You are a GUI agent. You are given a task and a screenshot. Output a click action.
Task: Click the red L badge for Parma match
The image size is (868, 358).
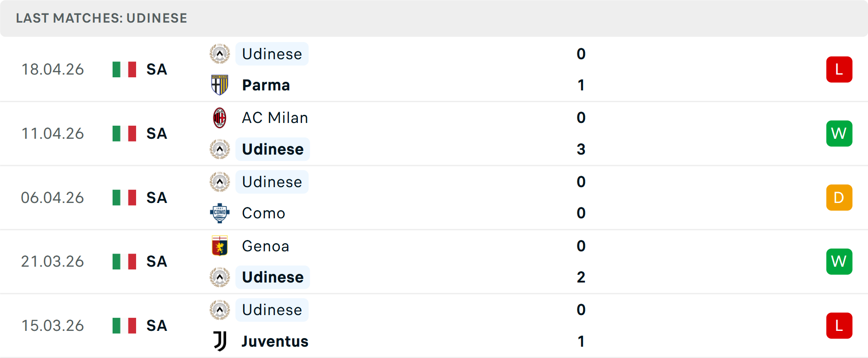tap(839, 70)
